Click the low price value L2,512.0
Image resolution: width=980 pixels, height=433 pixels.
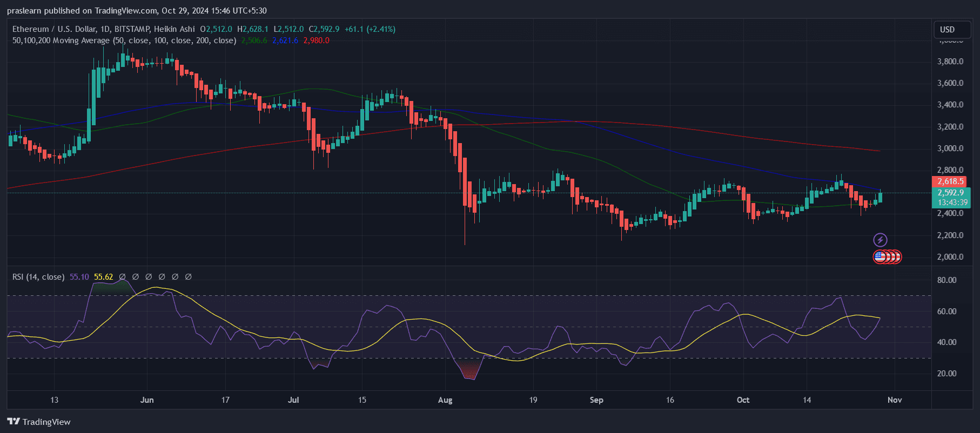pyautogui.click(x=288, y=29)
